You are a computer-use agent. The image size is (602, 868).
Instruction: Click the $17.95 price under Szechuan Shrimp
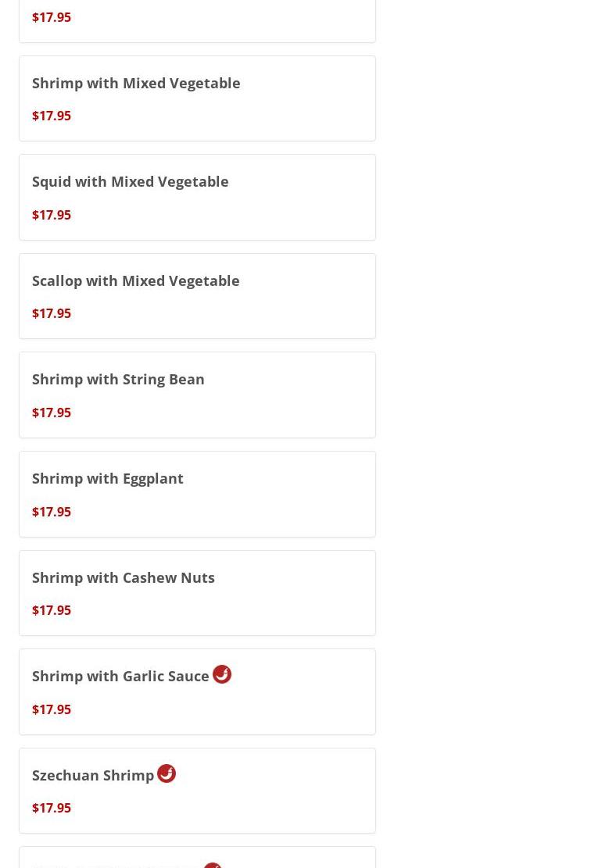click(x=52, y=808)
